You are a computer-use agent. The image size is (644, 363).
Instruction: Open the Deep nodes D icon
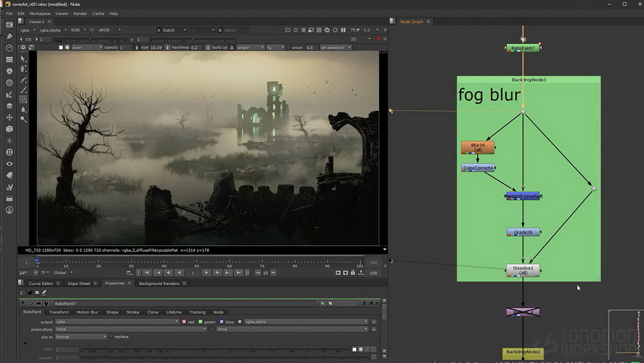[x=9, y=152]
